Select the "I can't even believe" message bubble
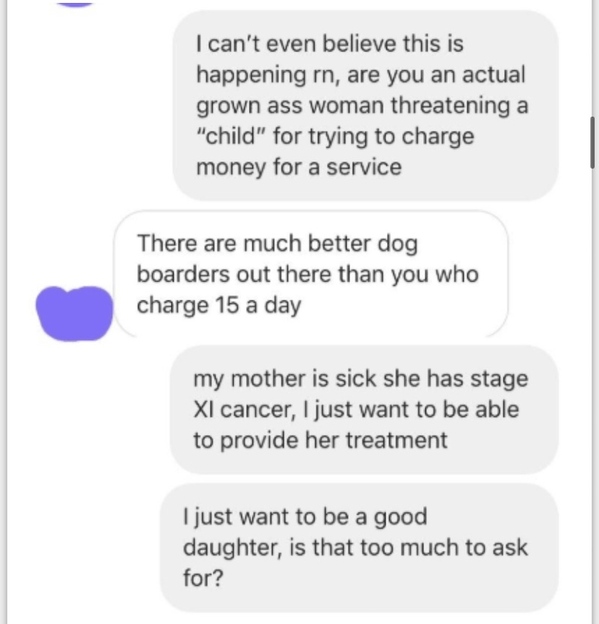Viewport: 599px width, 624px height. point(365,105)
